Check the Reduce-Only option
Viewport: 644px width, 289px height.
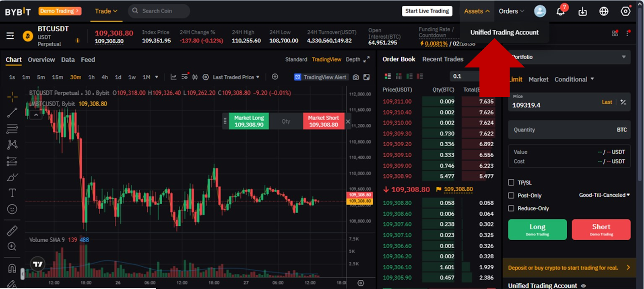pyautogui.click(x=511, y=208)
